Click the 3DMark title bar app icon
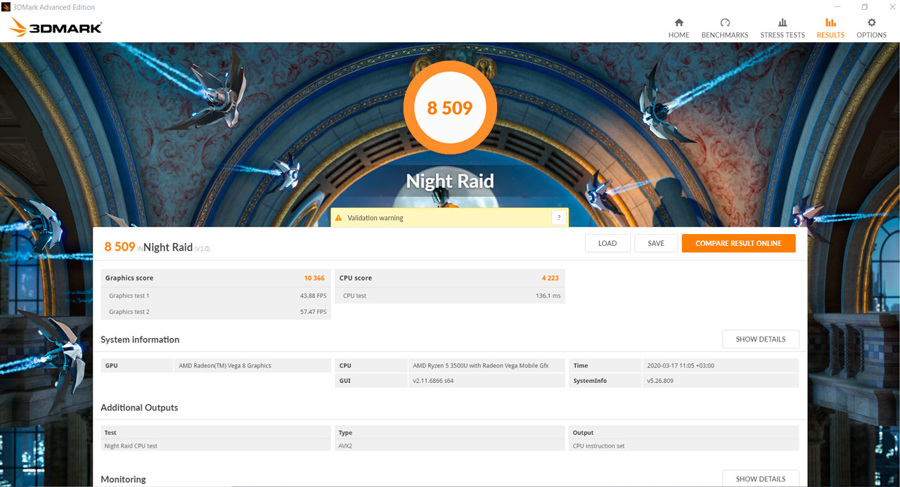Screen dimensions: 900x487 coord(6,7)
